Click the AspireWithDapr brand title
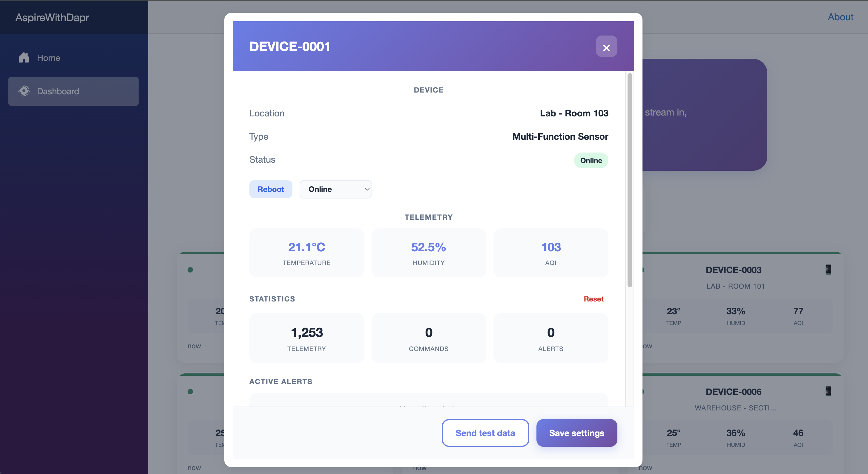 click(52, 18)
